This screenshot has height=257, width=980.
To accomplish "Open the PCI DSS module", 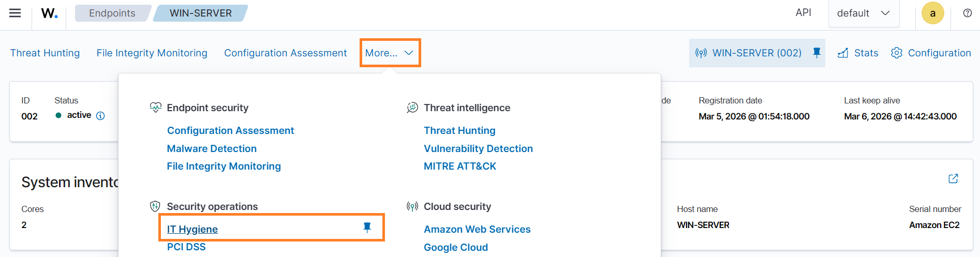I will [x=186, y=247].
